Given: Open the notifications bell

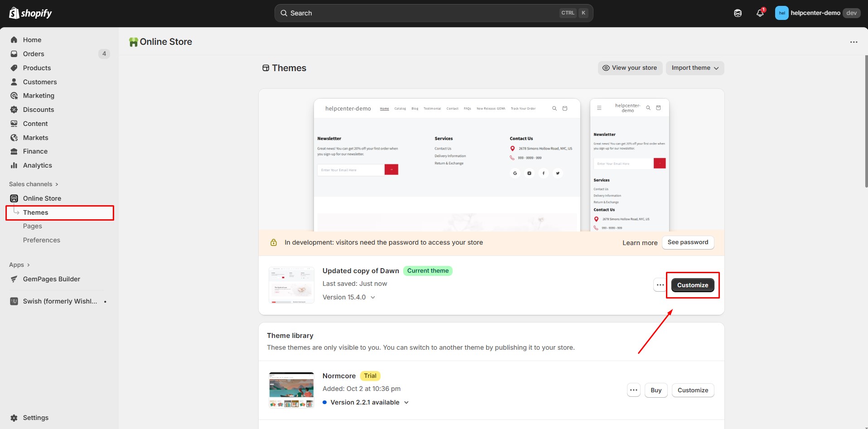Looking at the screenshot, I should click(x=760, y=13).
